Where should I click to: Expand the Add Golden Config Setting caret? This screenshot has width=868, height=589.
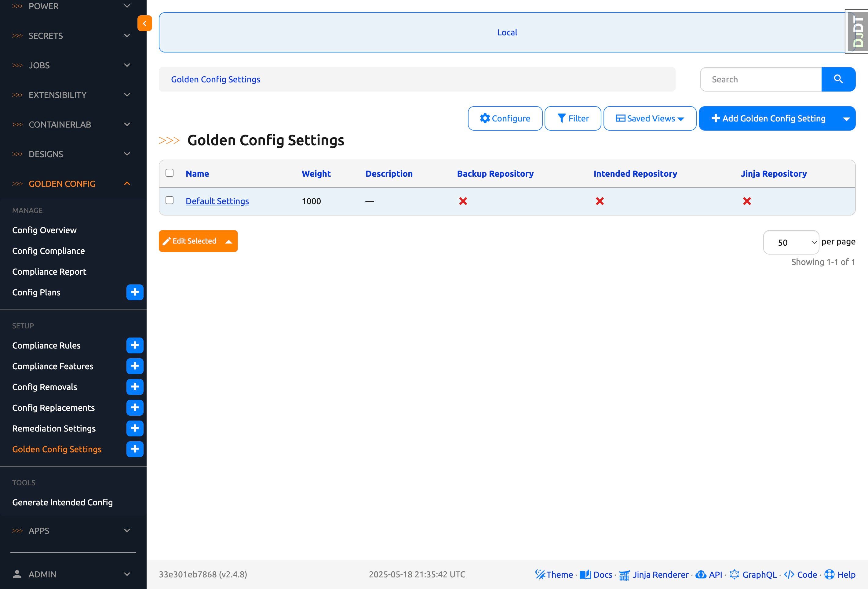(846, 119)
